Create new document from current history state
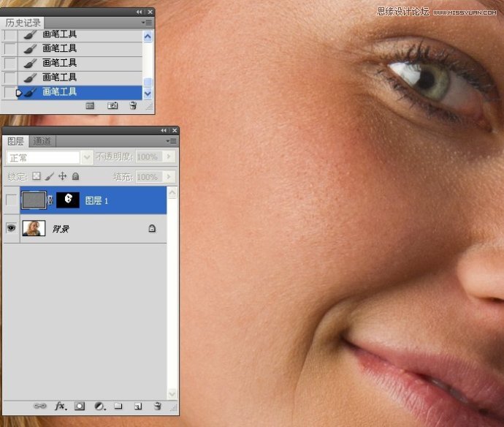 (x=91, y=106)
